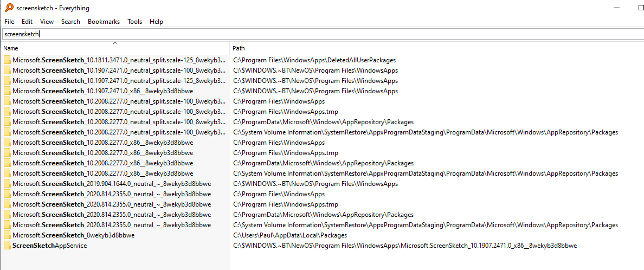Click folder icon of ScreenSketchAppService
The width and height of the screenshot is (644, 270).
[7, 246]
